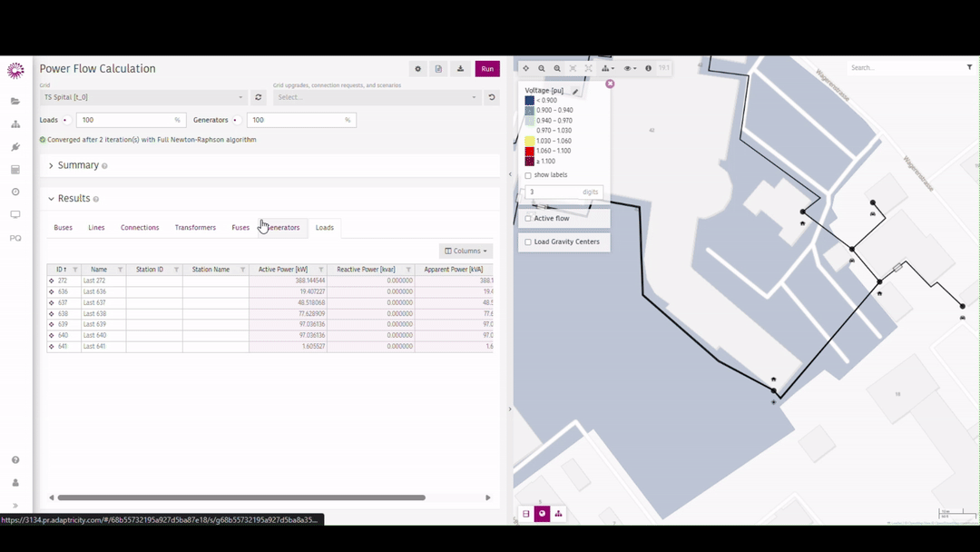Edit the Voltage legend with pencil icon
The height and width of the screenshot is (552, 980).
click(575, 91)
